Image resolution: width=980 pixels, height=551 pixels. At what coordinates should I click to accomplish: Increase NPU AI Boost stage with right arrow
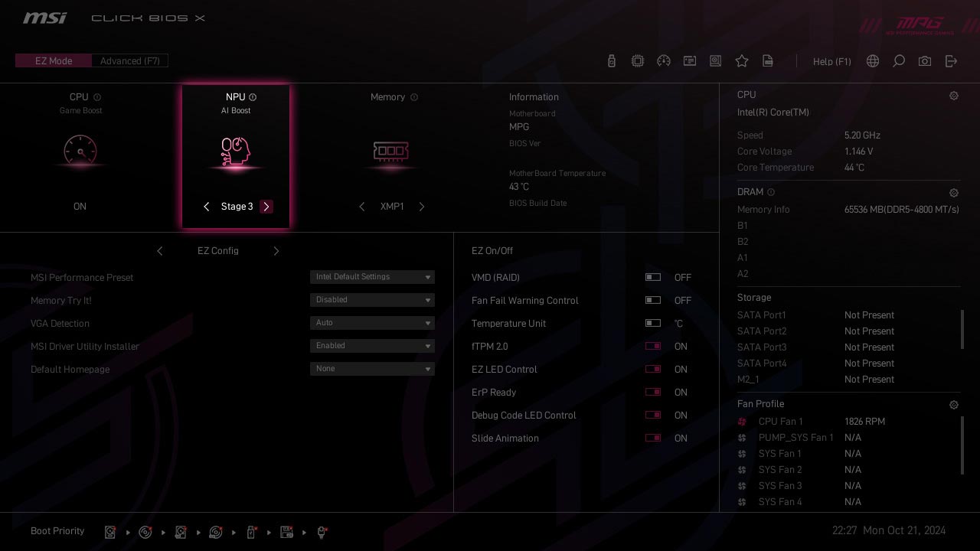coord(266,207)
